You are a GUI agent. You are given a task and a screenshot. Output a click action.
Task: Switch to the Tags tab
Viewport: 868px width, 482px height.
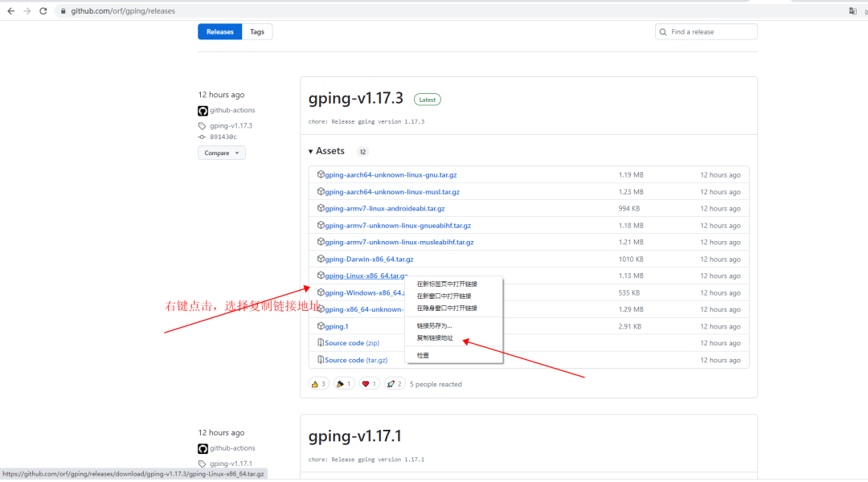[257, 31]
